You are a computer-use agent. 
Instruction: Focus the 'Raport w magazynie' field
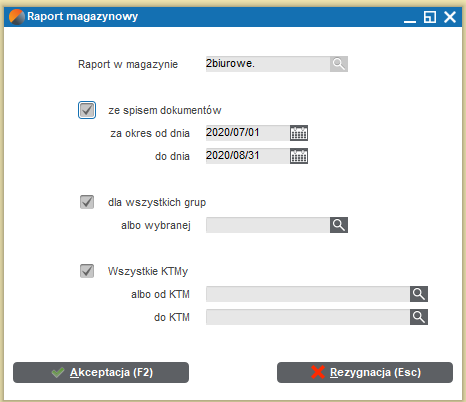[268, 64]
